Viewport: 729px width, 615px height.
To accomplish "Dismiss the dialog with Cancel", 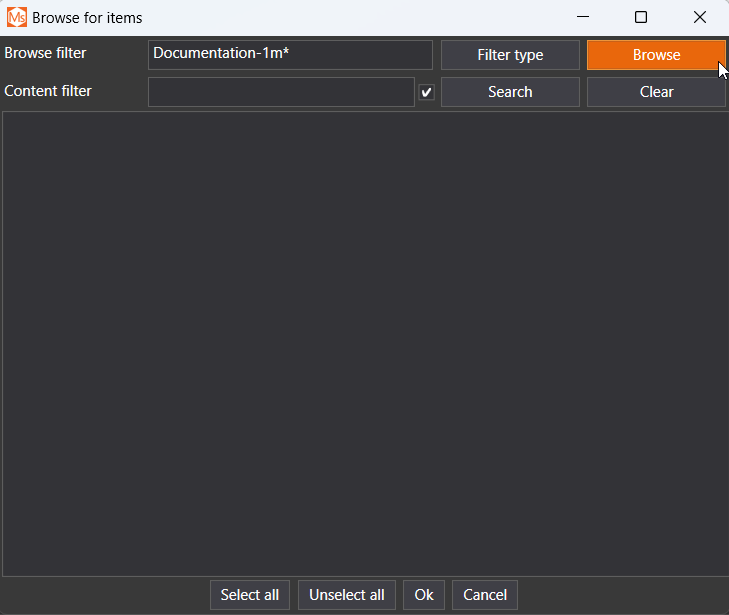I will 485,595.
